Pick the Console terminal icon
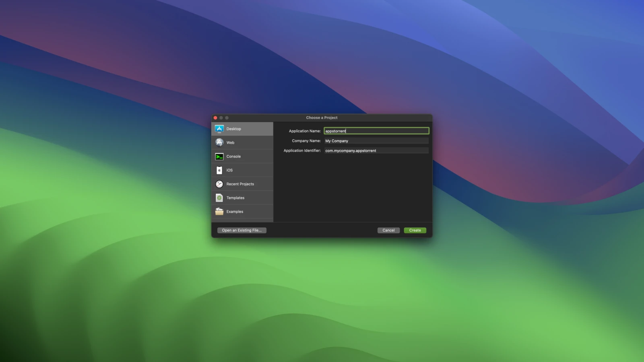The image size is (644, 362). [219, 156]
